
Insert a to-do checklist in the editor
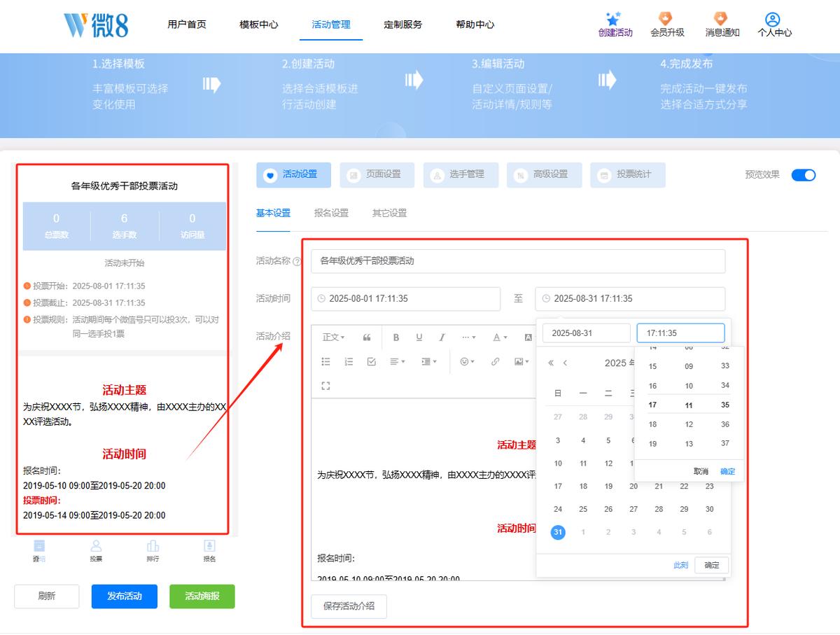(372, 361)
